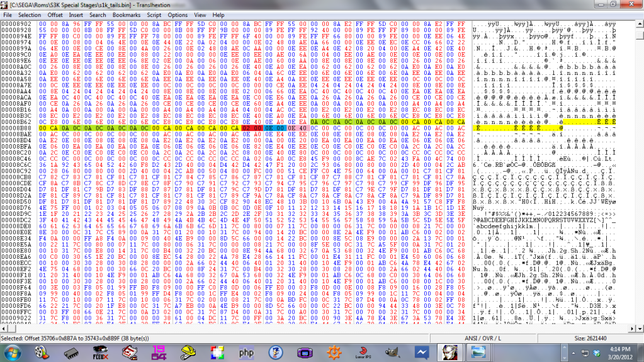The image size is (644, 362).
Task: Open the Offset menu
Action: click(x=55, y=14)
